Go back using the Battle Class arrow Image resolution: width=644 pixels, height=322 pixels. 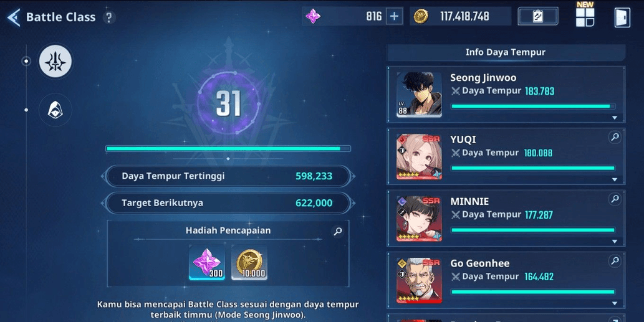click(x=14, y=17)
